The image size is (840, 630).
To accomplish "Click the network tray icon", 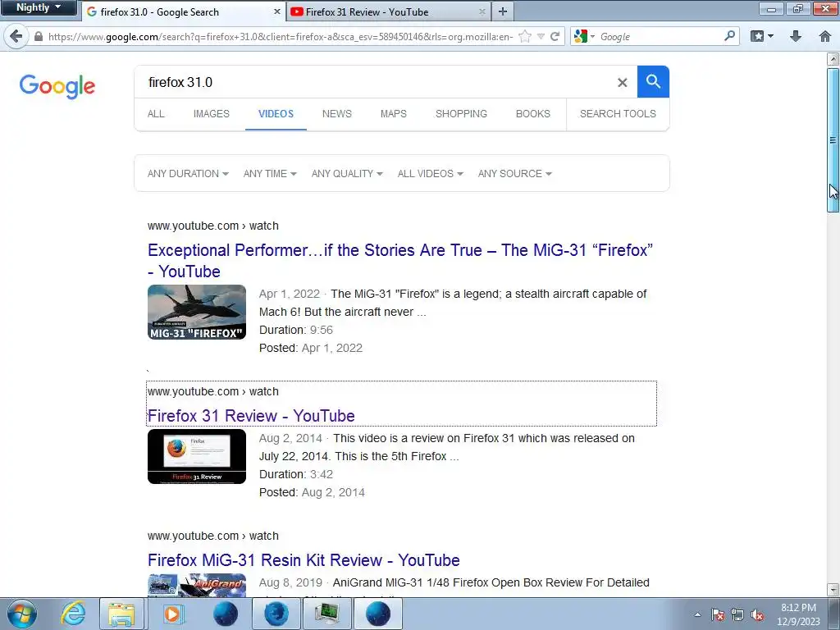I will pyautogui.click(x=737, y=614).
